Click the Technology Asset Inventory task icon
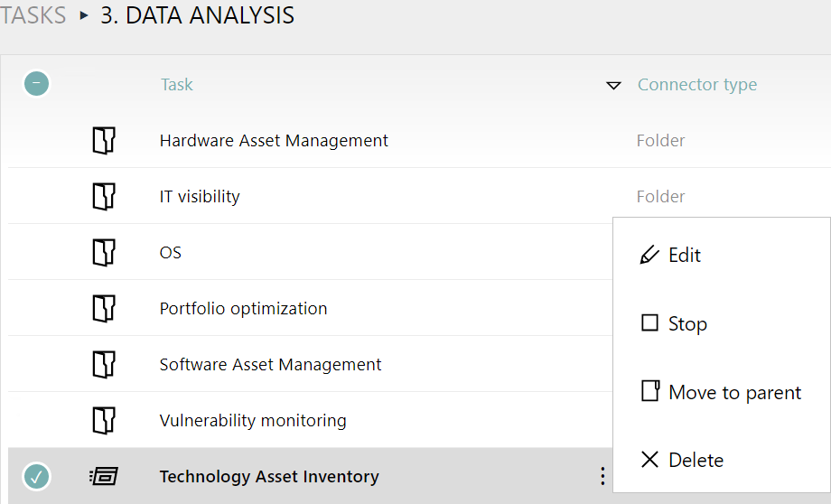The width and height of the screenshot is (831, 504). tap(105, 476)
